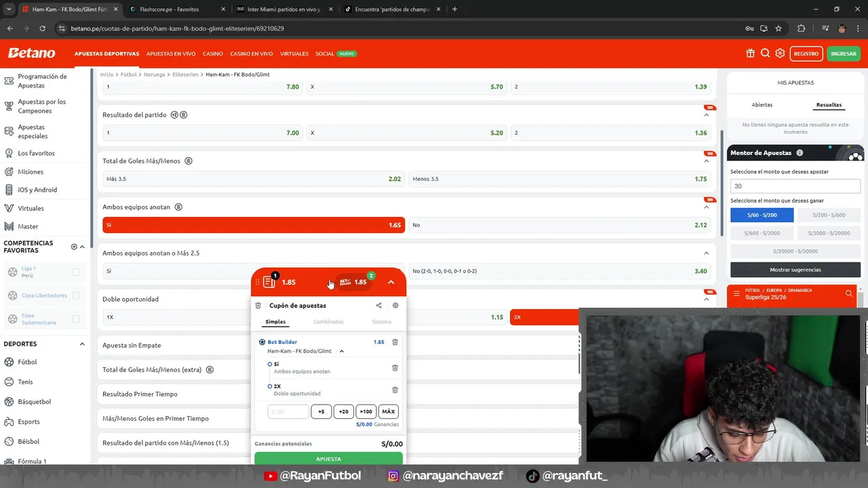The width and height of the screenshot is (868, 488).
Task: Open the settings gear in Betano header
Action: 780,54
